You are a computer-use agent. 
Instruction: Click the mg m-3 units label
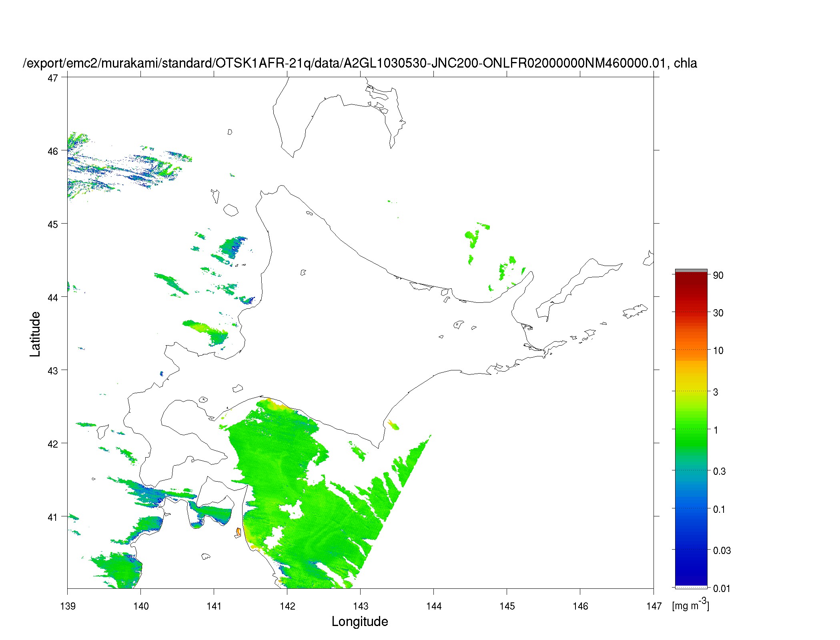coord(690,604)
